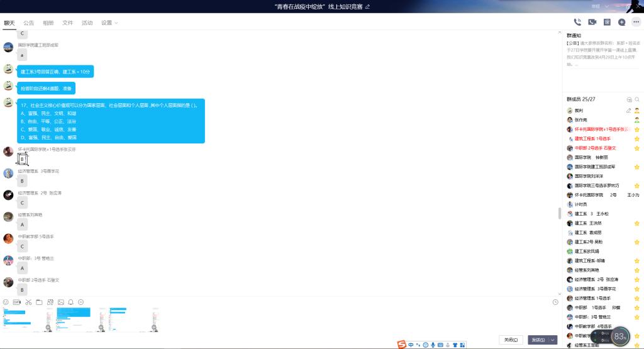Toggle the Sogou voice input microphone
The image size is (644, 349).
pos(433,345)
